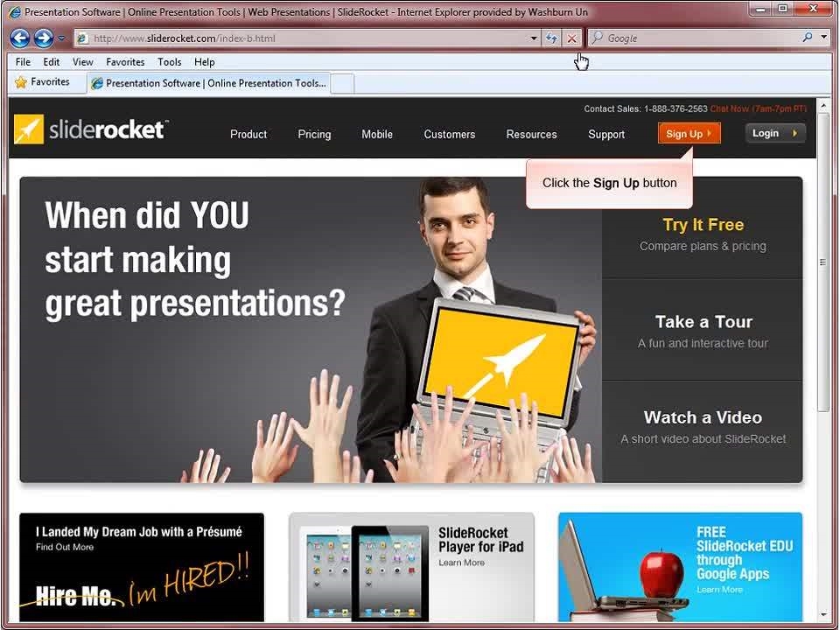Viewport: 840px width, 630px height.
Task: Open the Resources navigation link
Action: click(x=531, y=134)
